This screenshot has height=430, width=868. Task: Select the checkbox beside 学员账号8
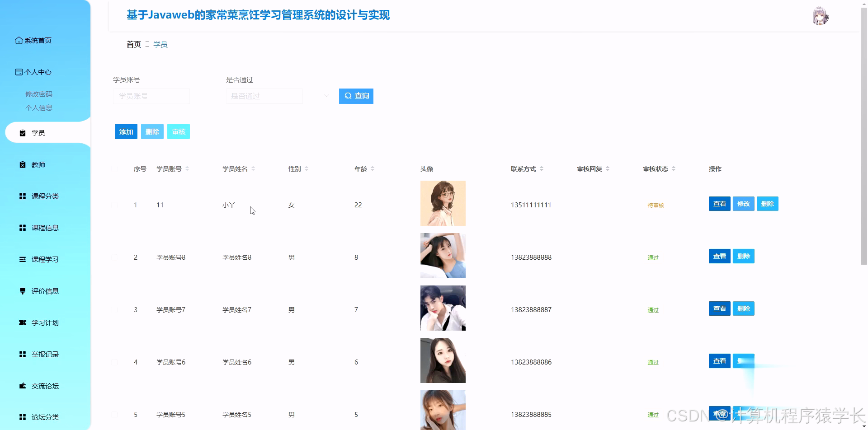click(115, 257)
